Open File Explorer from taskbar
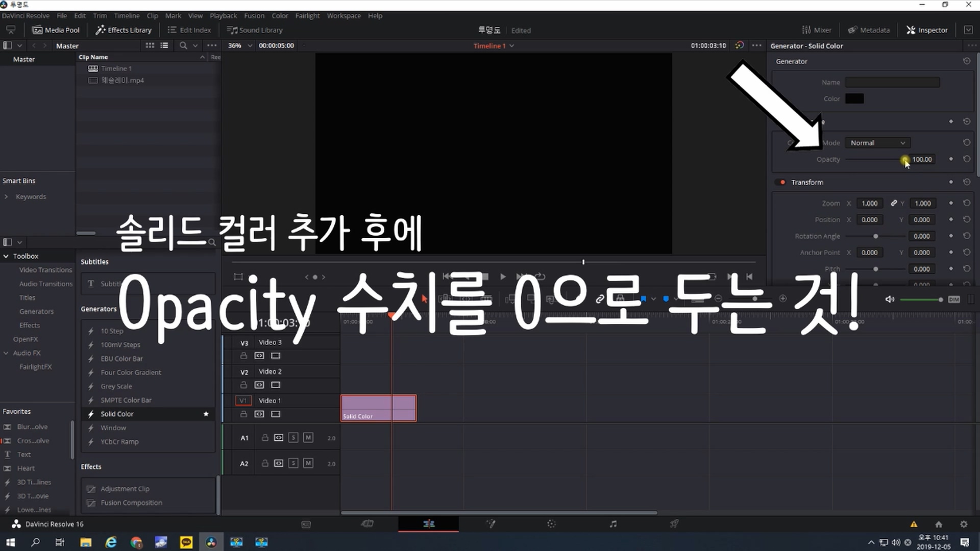The image size is (980, 551). coord(85,542)
